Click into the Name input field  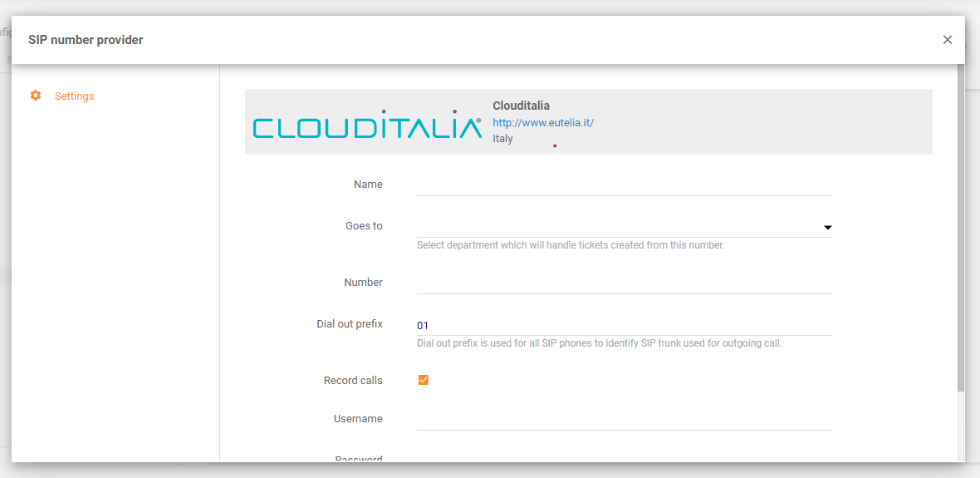pos(624,185)
